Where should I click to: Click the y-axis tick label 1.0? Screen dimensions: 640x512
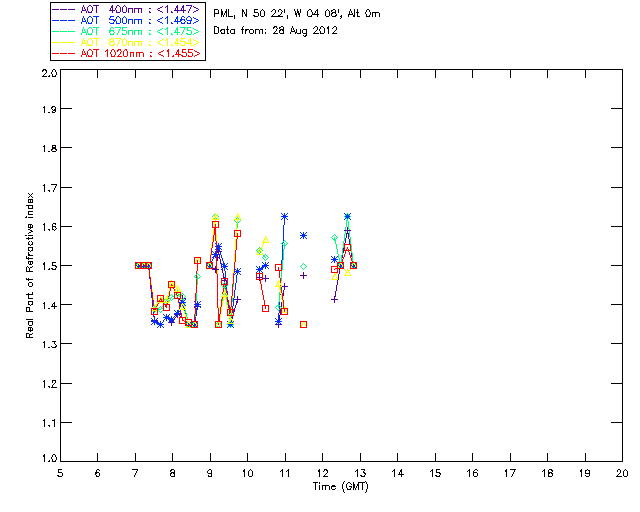49,458
